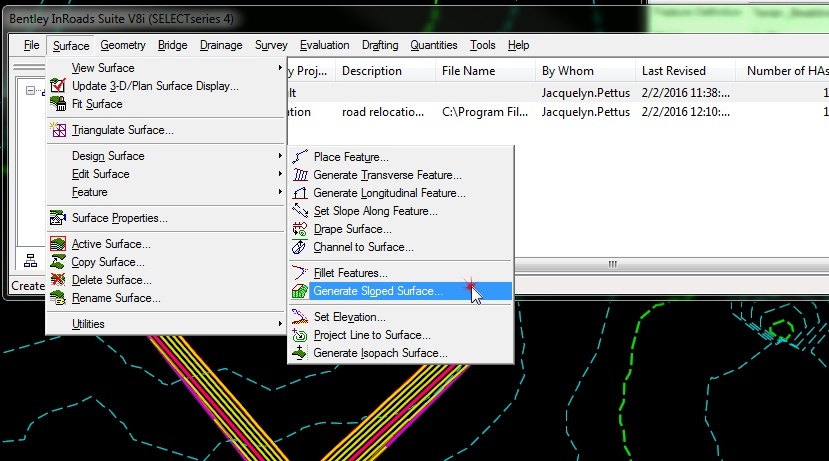Click the Triangulate Surface icon

click(58, 130)
